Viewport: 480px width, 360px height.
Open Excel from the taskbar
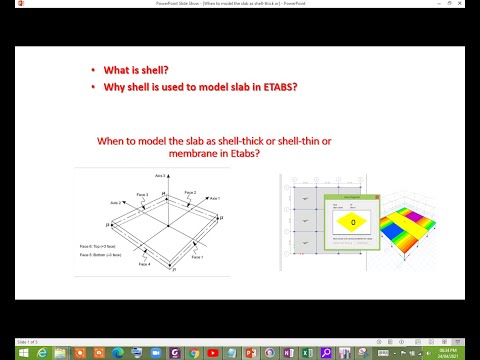[307, 353]
